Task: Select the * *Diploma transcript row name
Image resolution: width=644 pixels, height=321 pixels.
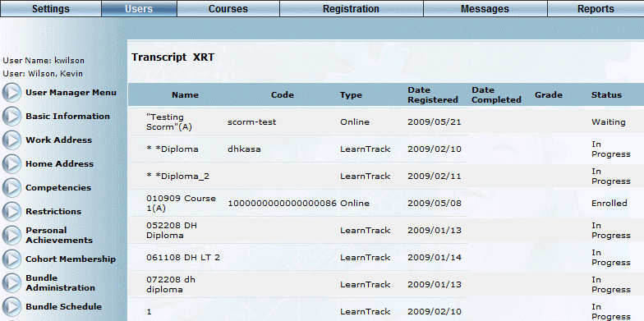Action: click(172, 149)
